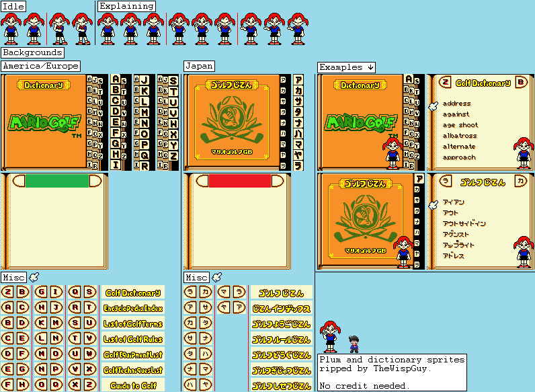Open the Golf Equipment List banner
Image resolution: width=535 pixels, height=392 pixels.
tap(133, 354)
